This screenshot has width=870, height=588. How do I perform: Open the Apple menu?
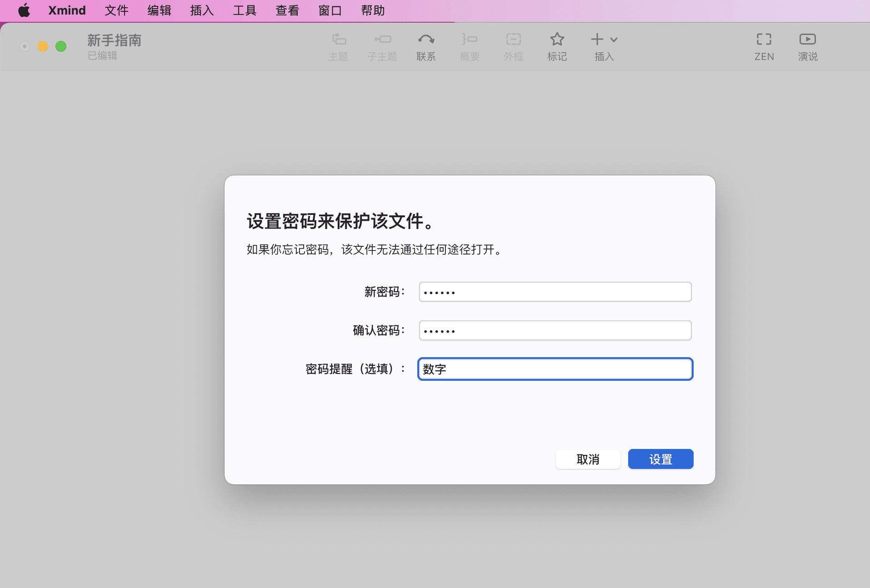click(24, 10)
